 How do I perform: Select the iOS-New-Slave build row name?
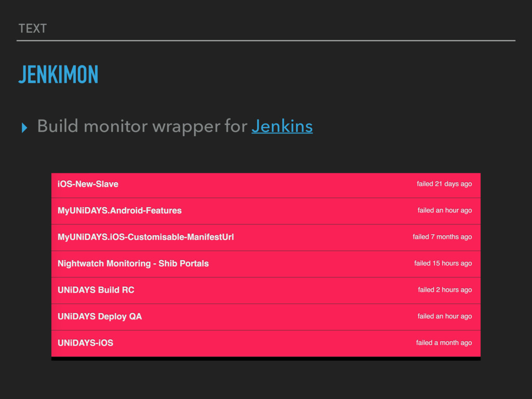pos(88,184)
